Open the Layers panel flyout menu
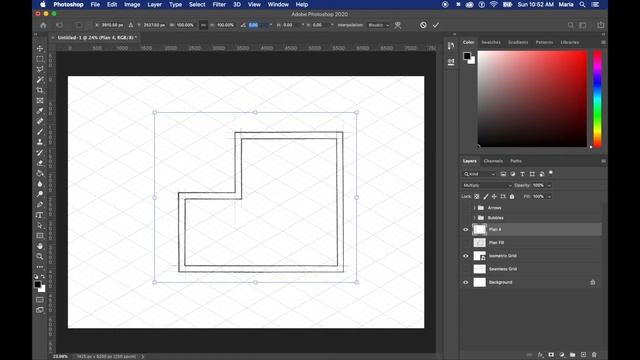The width and height of the screenshot is (640, 360). coord(603,161)
